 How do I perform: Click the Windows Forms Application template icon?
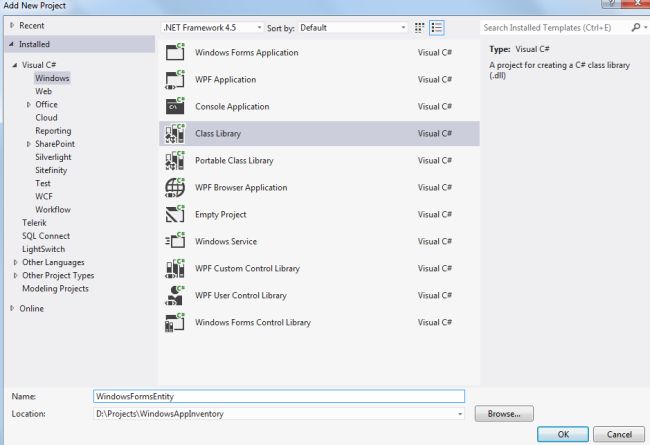tap(175, 52)
